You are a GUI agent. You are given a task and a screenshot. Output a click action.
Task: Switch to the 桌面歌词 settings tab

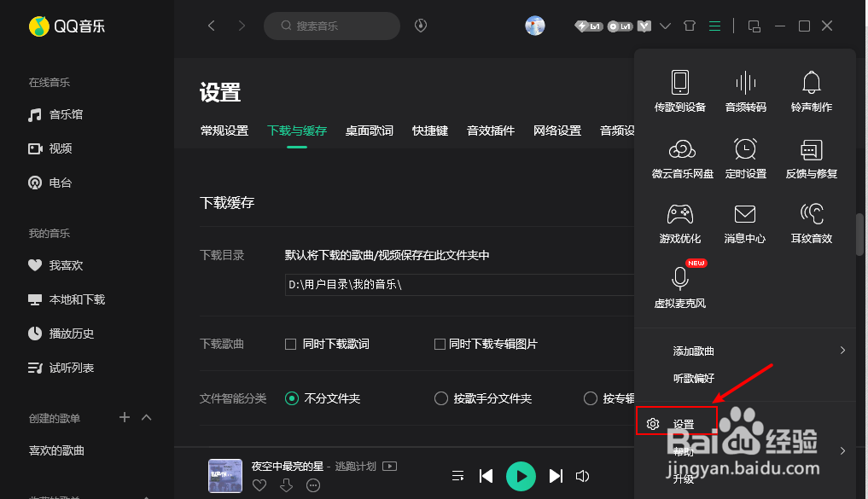pos(369,131)
